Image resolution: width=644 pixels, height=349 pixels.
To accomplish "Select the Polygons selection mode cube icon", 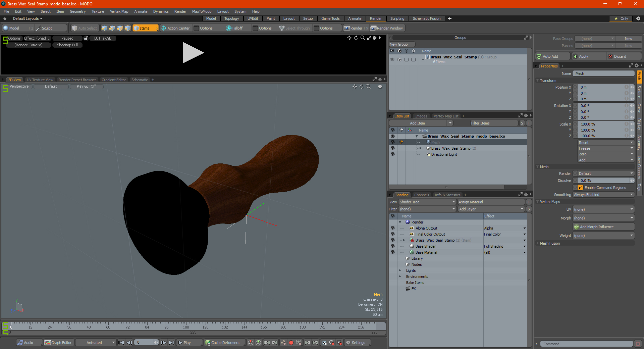I will [x=120, y=28].
